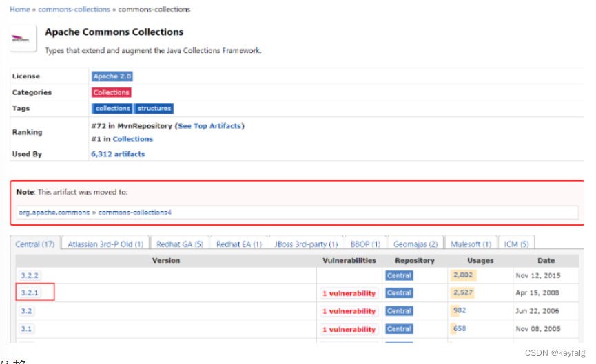Follow the commons-collections4 artifact link
596x364 pixels.
(135, 213)
